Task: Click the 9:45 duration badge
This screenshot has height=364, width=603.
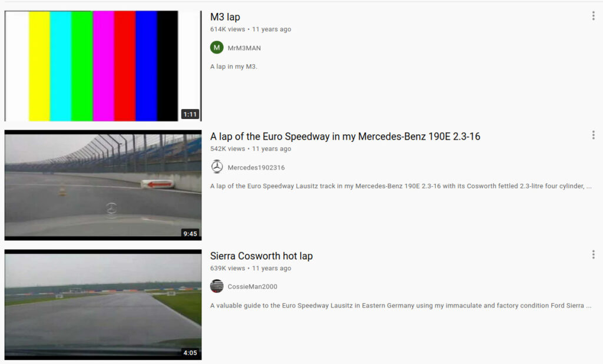Action: [190, 234]
